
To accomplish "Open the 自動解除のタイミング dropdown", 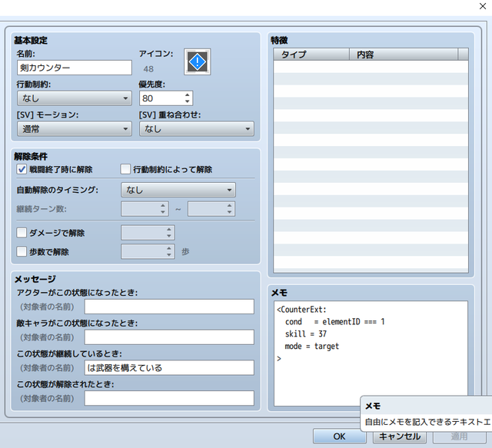I will coord(178,190).
